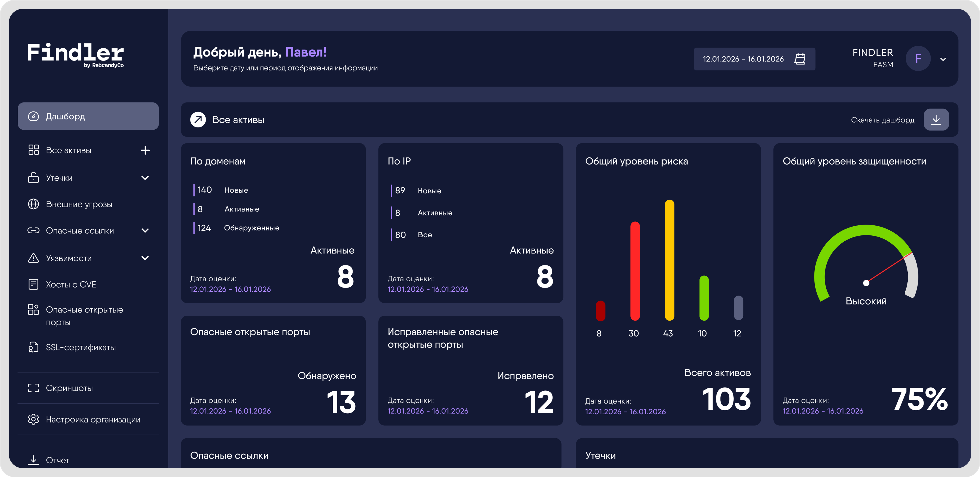980x477 pixels.
Task: Expand the Опасные ссылки sidebar chevron
Action: coord(145,230)
